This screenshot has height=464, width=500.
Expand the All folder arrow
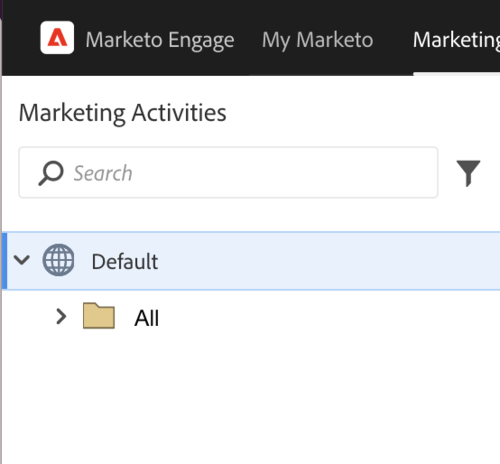[x=61, y=316]
